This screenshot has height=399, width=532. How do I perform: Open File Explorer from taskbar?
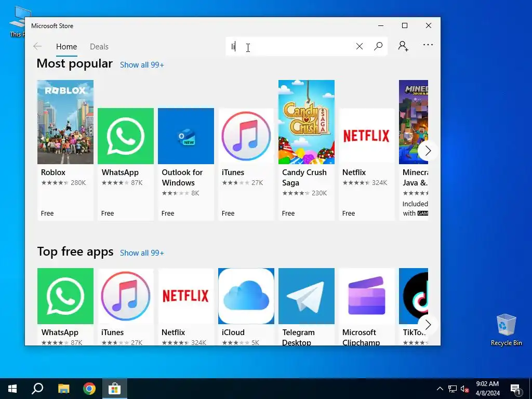pyautogui.click(x=63, y=389)
